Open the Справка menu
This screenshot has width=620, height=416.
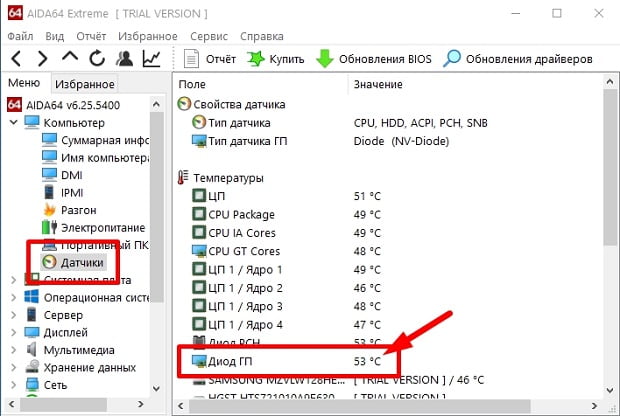262,36
